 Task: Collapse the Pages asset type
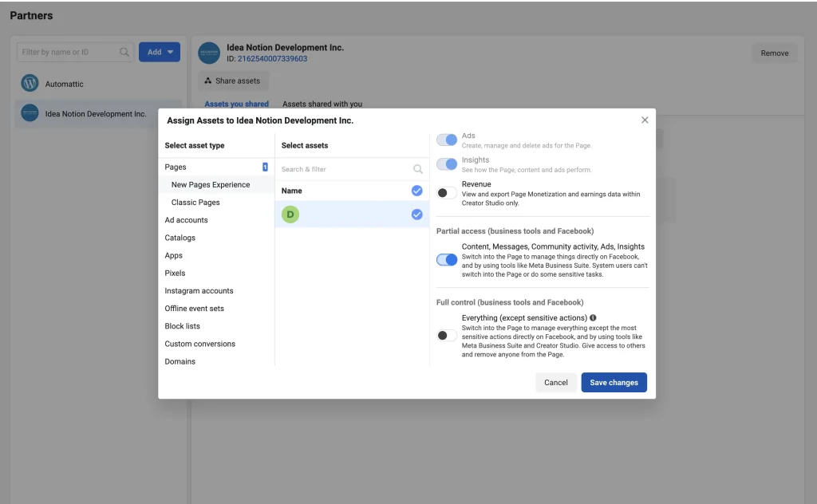176,167
